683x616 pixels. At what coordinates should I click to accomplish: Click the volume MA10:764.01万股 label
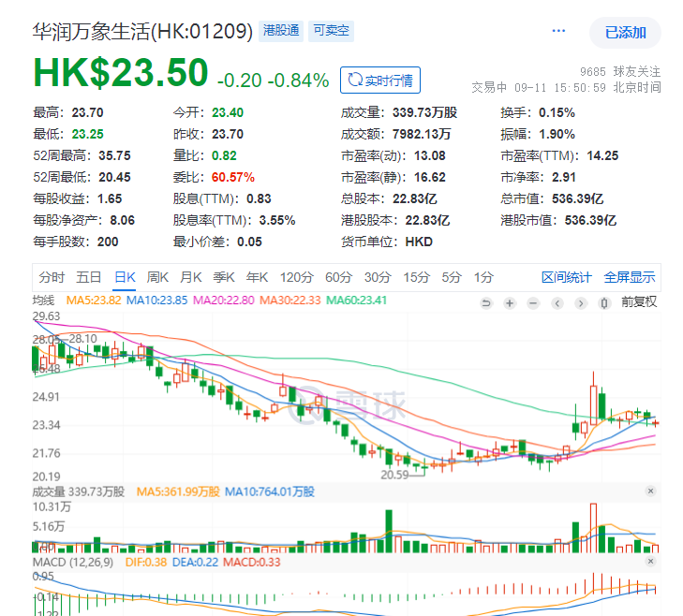click(269, 491)
